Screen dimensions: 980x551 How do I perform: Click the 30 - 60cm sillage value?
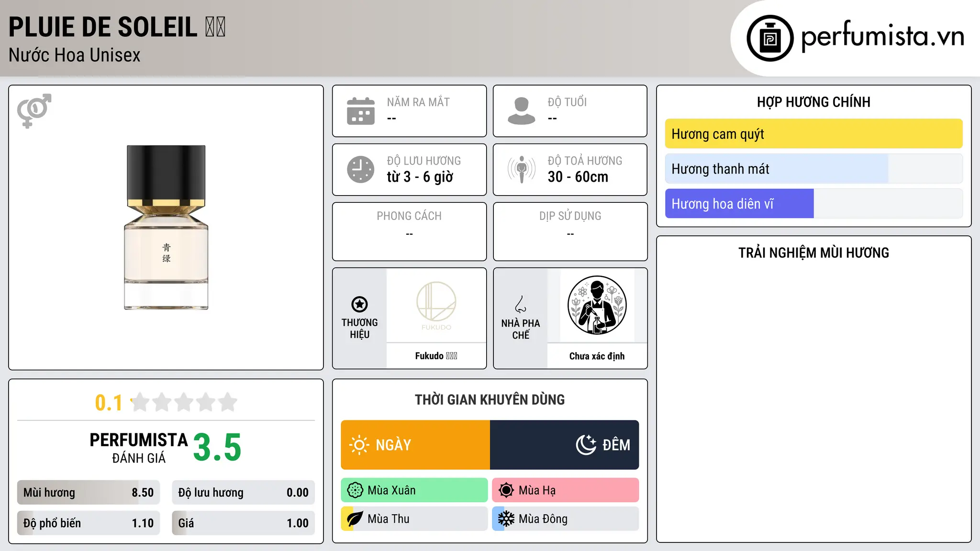[x=578, y=177]
